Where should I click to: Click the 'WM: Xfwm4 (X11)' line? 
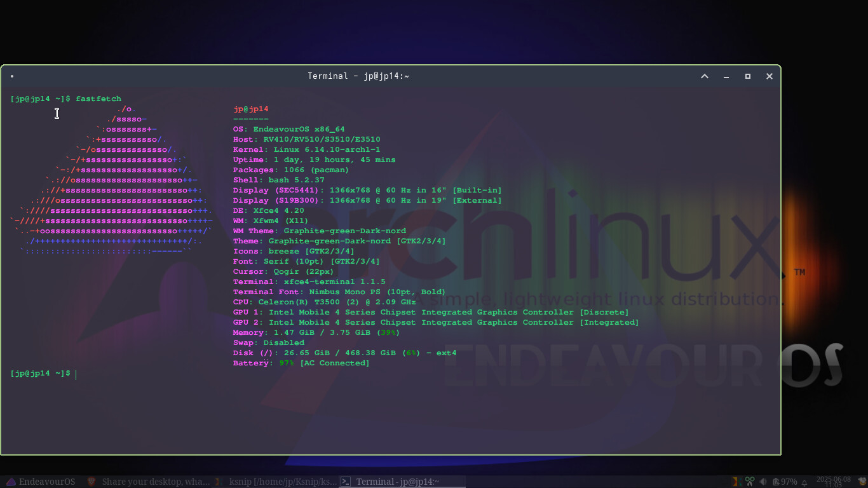271,220
